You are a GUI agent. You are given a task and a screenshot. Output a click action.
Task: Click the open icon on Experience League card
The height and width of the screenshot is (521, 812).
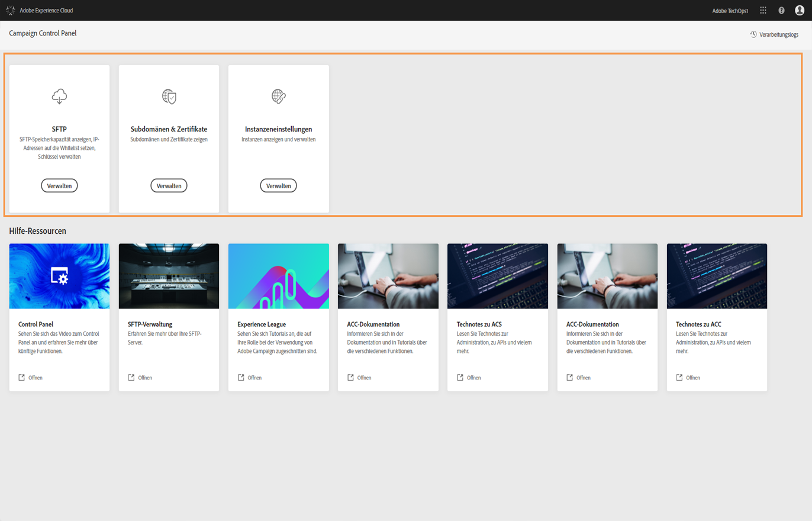coord(241,378)
